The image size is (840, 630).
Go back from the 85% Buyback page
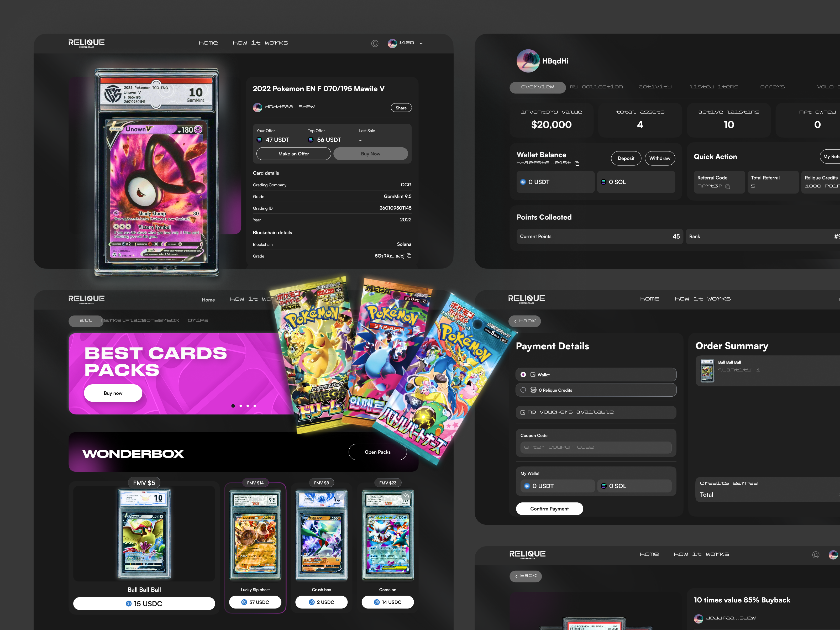(x=525, y=576)
